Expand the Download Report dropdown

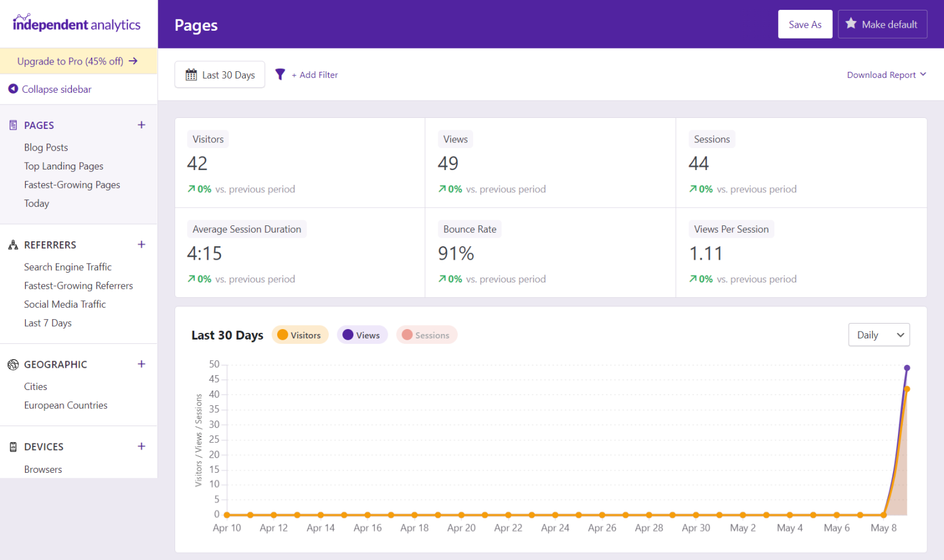886,74
